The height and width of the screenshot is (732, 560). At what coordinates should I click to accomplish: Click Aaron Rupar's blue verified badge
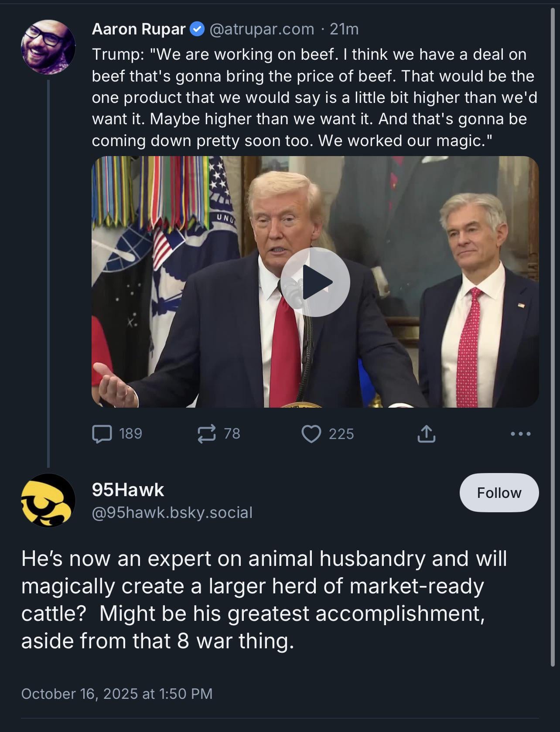tap(198, 29)
